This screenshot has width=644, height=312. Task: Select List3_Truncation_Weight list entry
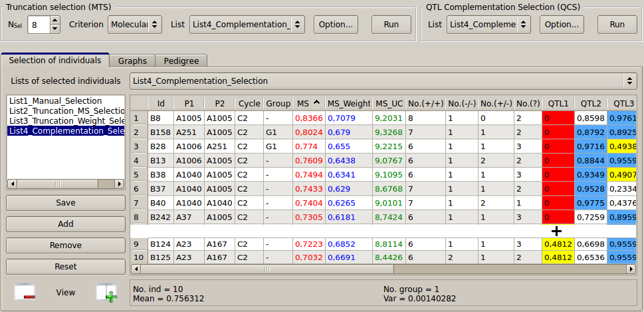[x=66, y=121]
